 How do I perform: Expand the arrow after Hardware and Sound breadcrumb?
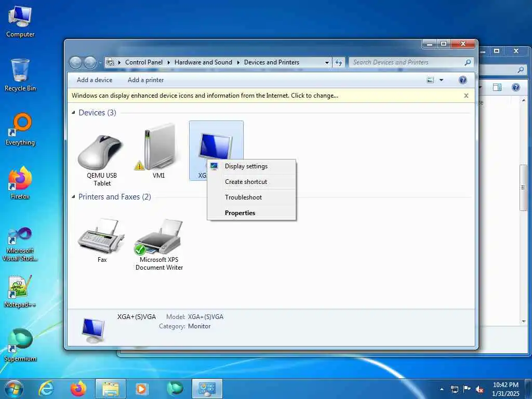(238, 62)
